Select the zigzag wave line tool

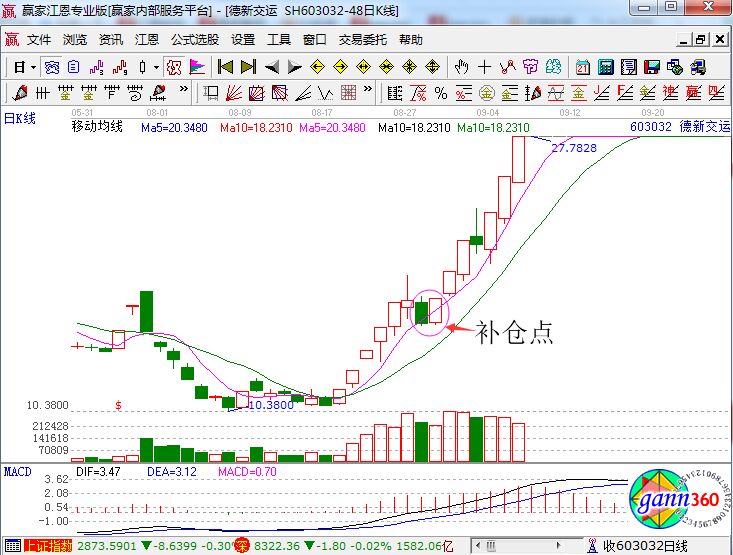click(x=325, y=93)
